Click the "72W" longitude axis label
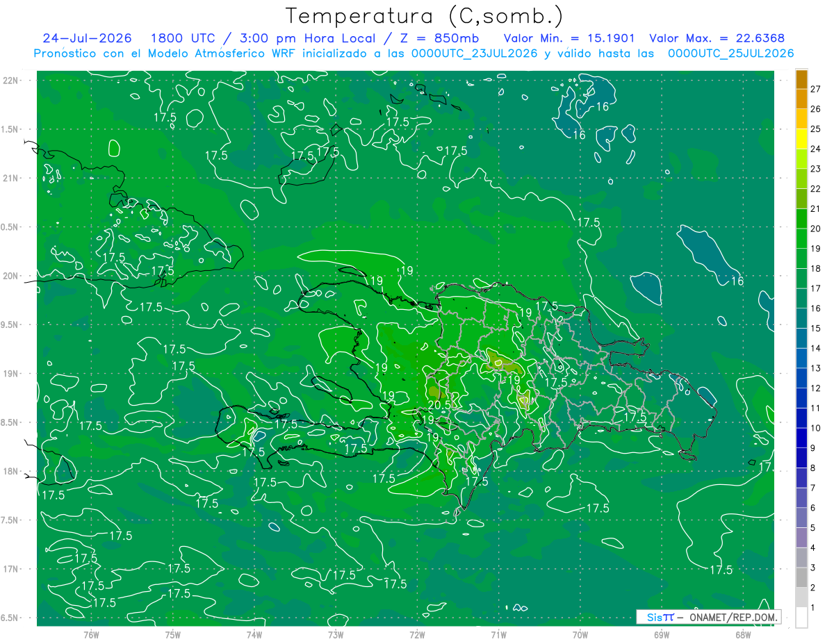This screenshot has height=644, width=834. (417, 635)
